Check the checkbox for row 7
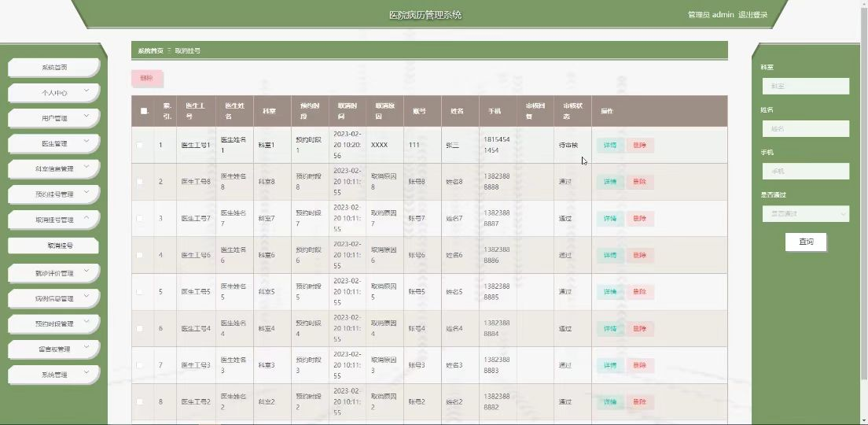Image resolution: width=868 pixels, height=425 pixels. [139, 365]
